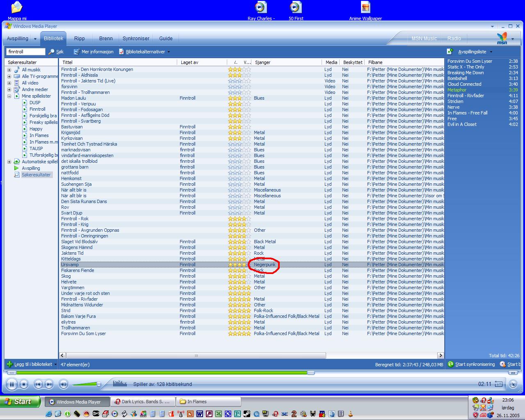This screenshot has width=525, height=420.
Task: Click the green plus Legg til i biblioteket
Action: pyautogui.click(x=10, y=364)
